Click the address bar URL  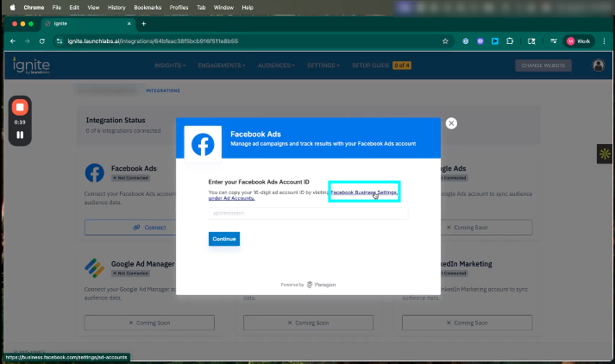point(153,41)
